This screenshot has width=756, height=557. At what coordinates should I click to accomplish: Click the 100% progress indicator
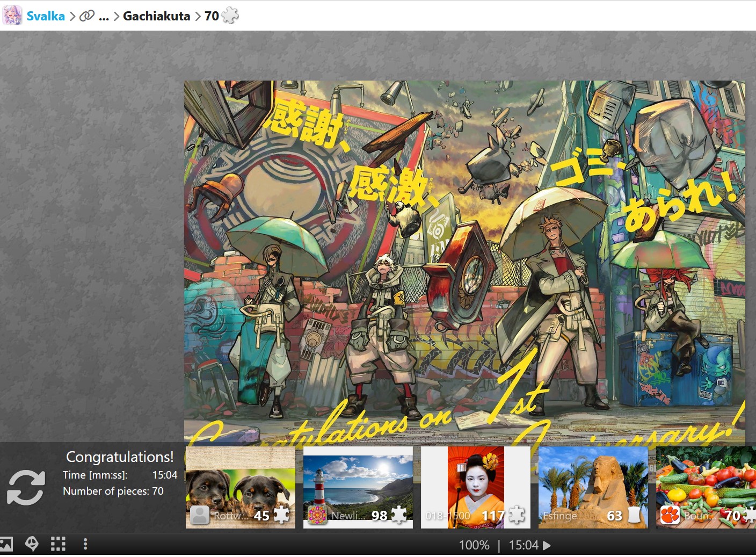(x=474, y=545)
